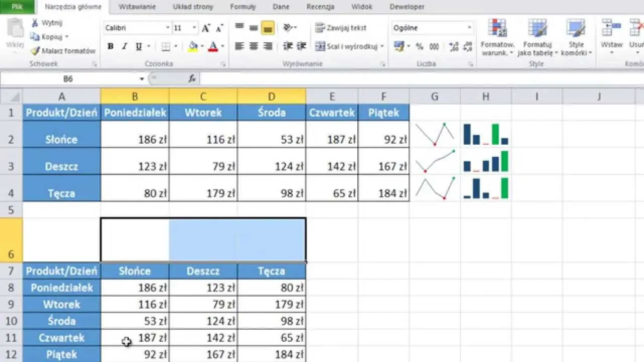Click the column sparkline in row 3

click(486, 161)
